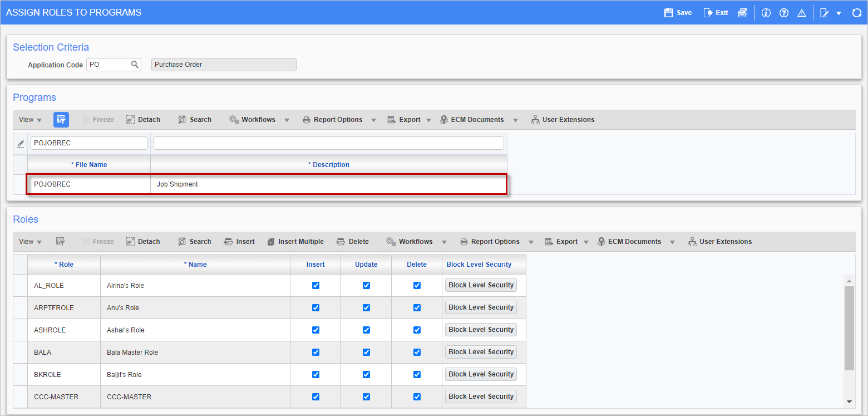Click Workflows in Programs toolbar

tap(252, 120)
